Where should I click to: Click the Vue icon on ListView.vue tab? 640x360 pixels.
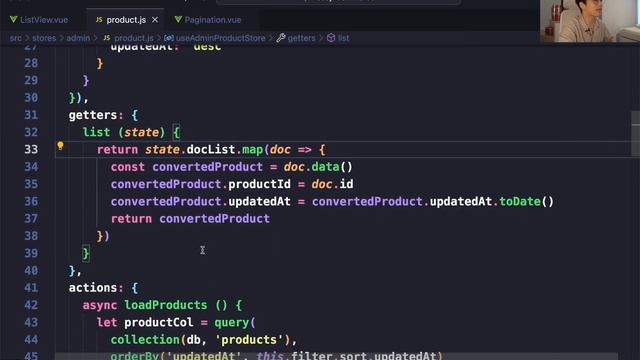point(13,20)
